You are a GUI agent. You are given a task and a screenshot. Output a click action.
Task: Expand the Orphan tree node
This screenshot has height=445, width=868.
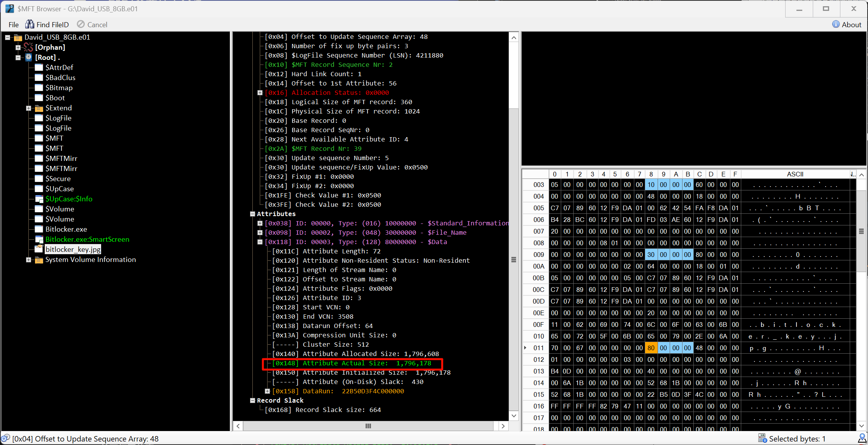18,47
